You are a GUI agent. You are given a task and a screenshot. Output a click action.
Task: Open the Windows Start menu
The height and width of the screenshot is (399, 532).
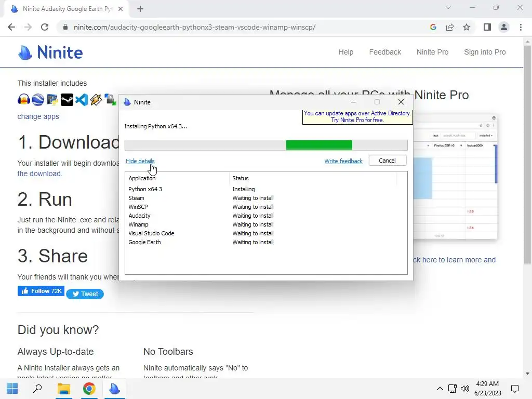click(12, 389)
